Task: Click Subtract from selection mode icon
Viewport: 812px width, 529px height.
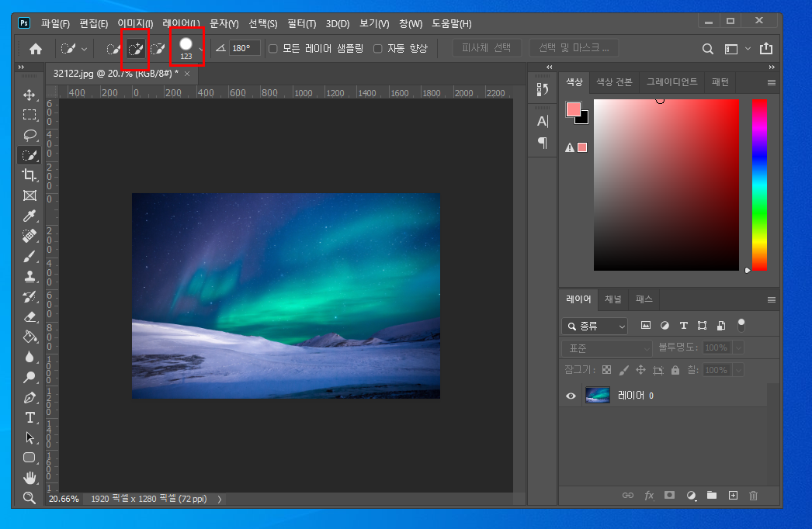Action: tap(158, 49)
